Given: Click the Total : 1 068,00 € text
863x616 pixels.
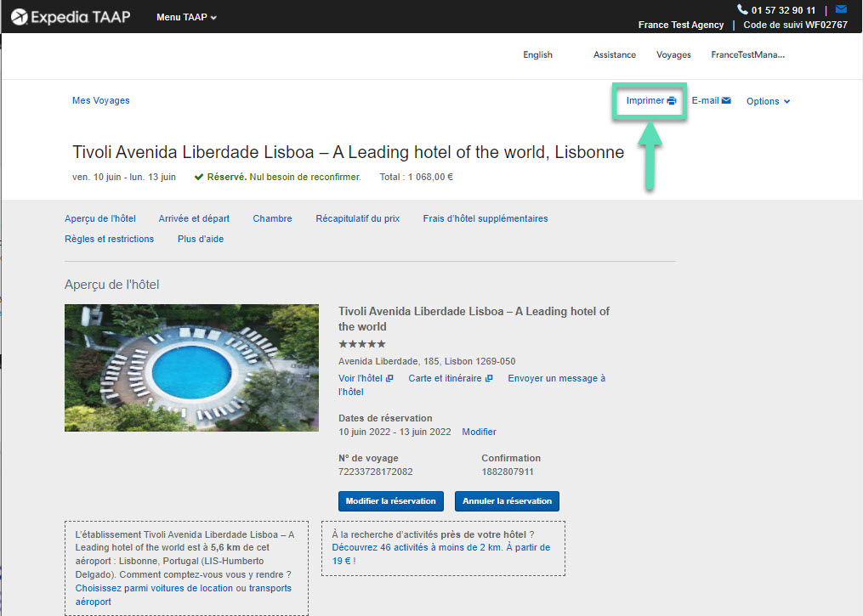Looking at the screenshot, I should click(x=416, y=177).
